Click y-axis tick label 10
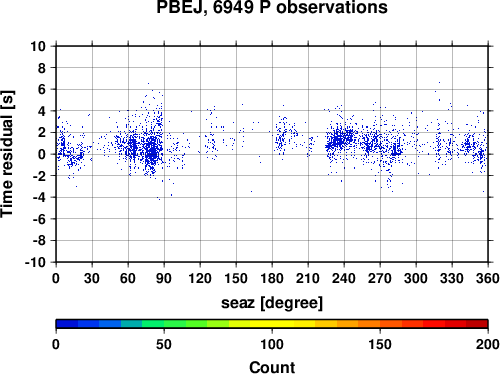Viewport: 500px width, 374px height. 38,46
